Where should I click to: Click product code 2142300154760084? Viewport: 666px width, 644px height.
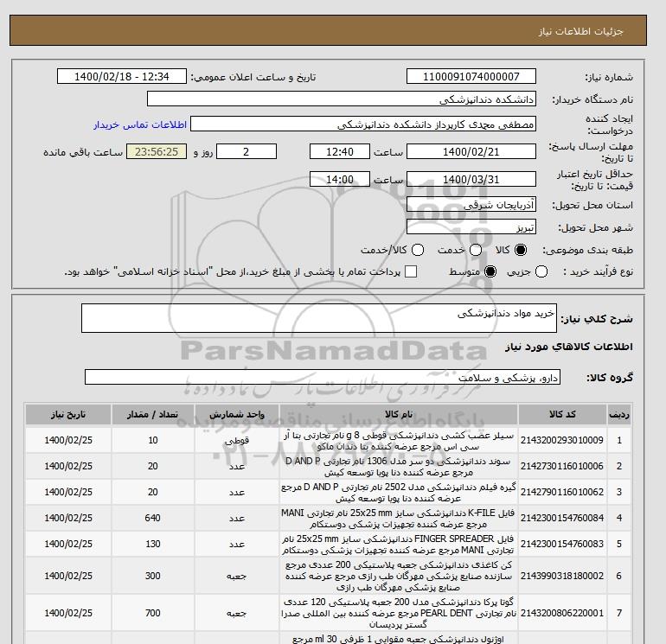click(x=562, y=518)
